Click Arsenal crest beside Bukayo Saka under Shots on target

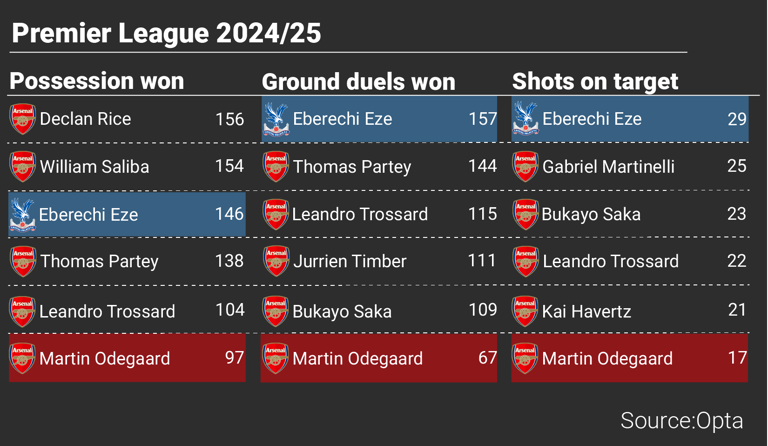coord(525,214)
